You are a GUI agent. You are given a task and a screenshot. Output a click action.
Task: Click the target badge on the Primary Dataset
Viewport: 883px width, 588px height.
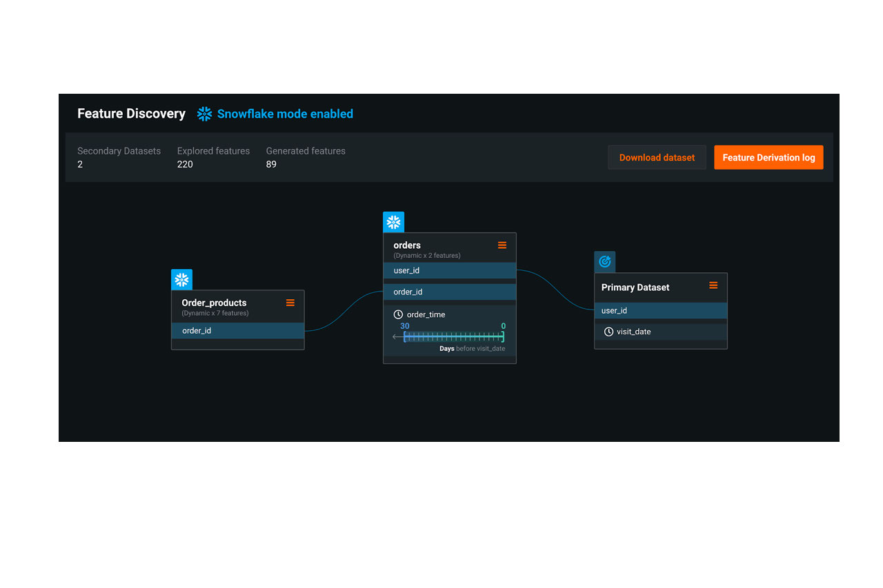click(x=605, y=261)
